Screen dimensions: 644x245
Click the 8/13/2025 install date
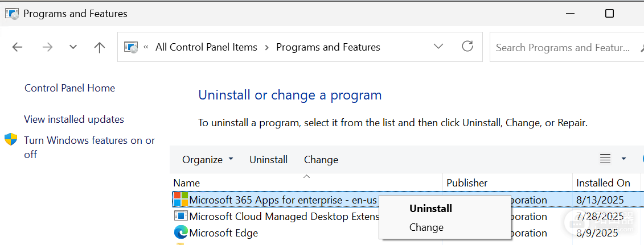click(600, 200)
